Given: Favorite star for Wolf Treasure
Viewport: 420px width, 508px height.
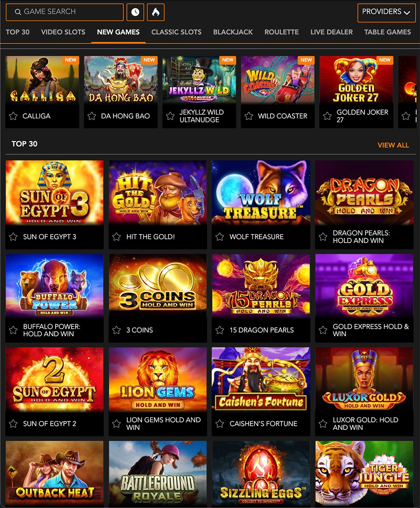Looking at the screenshot, I should (220, 237).
